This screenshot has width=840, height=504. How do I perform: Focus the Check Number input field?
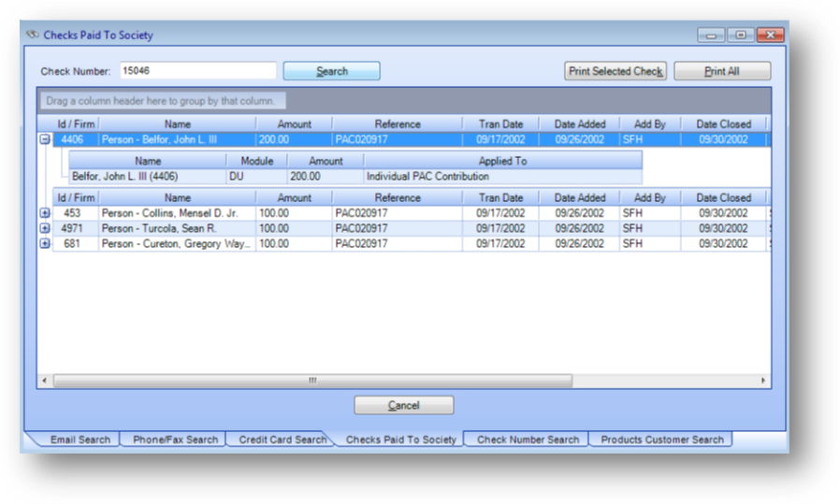(197, 71)
